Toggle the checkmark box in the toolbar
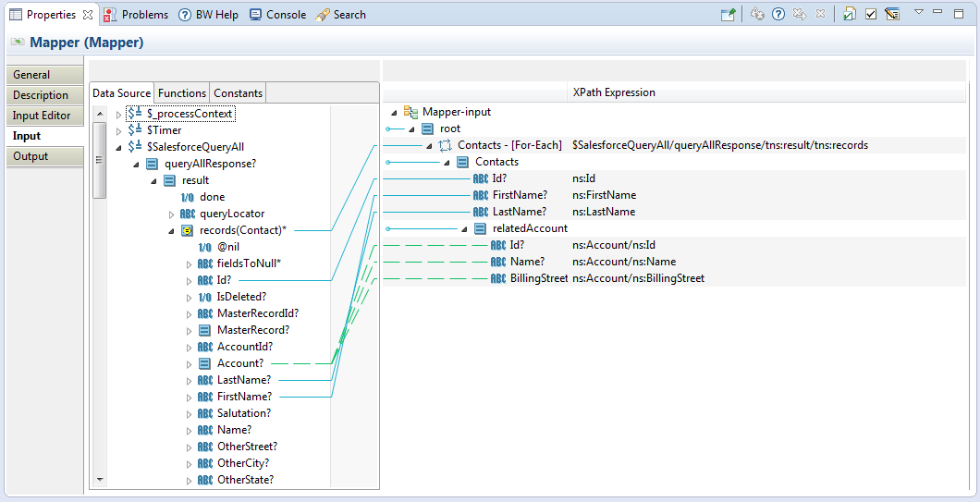The height and width of the screenshot is (502, 980). [x=870, y=14]
